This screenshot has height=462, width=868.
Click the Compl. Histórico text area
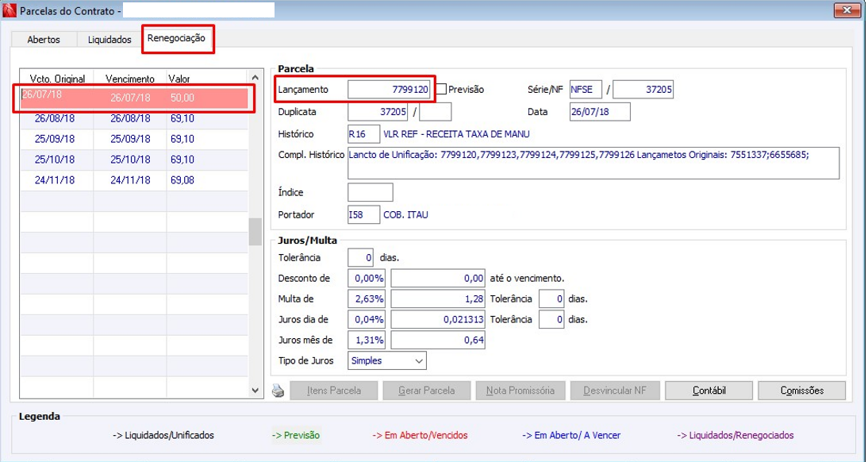coord(593,163)
